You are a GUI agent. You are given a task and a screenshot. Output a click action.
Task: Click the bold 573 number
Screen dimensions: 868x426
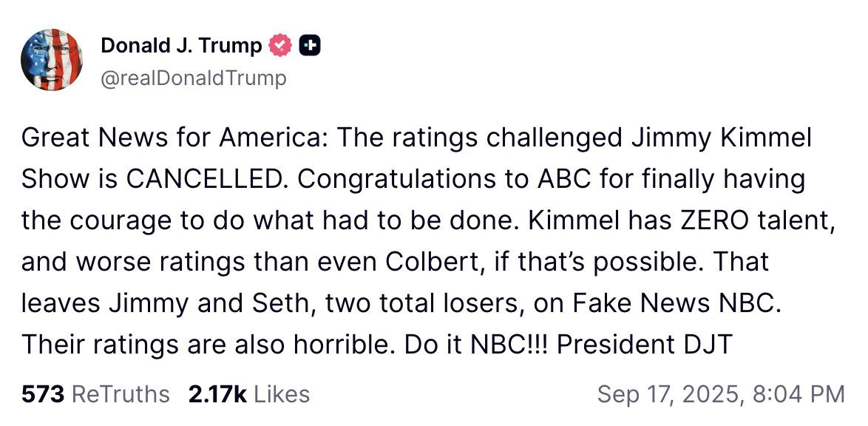42,393
